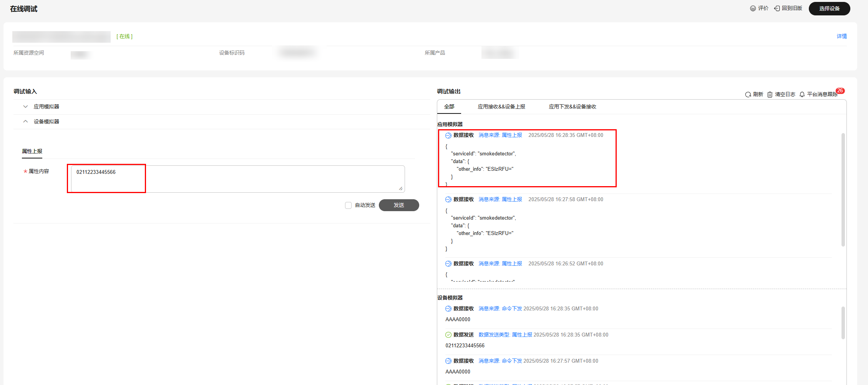This screenshot has height=385, width=868.
Task: Click arrow icon of 16:26:52 属性上报 entry
Action: coord(448,264)
